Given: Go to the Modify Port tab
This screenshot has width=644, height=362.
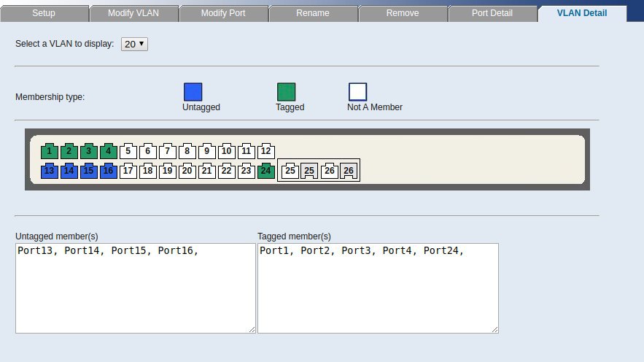Looking at the screenshot, I should pos(223,13).
